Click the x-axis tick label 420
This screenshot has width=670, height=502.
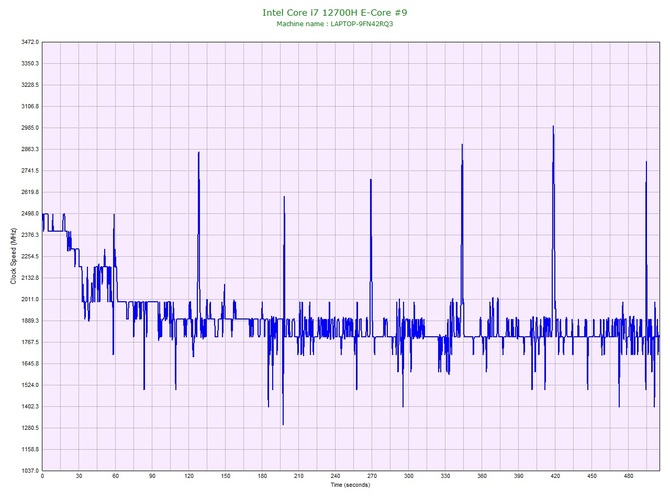[555, 476]
